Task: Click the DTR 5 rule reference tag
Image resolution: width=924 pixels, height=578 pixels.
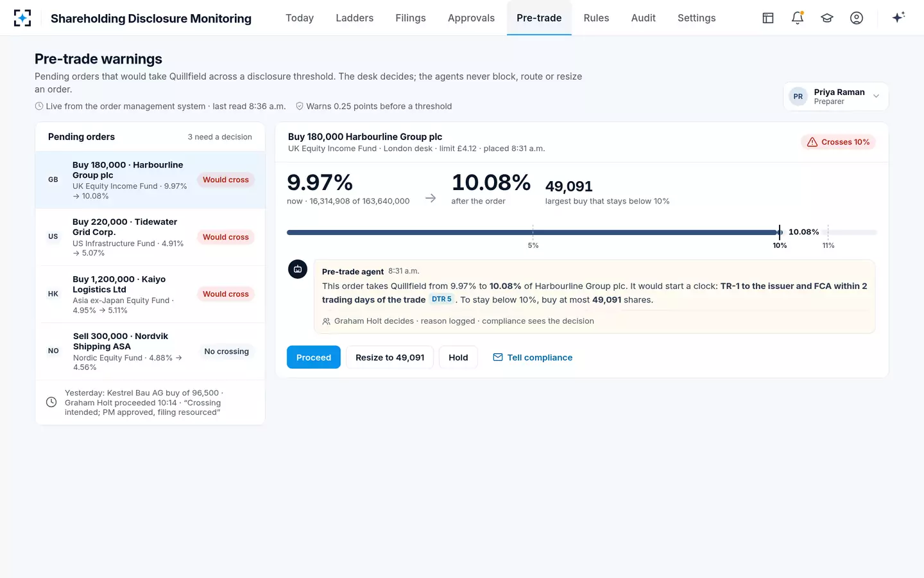Action: point(441,299)
